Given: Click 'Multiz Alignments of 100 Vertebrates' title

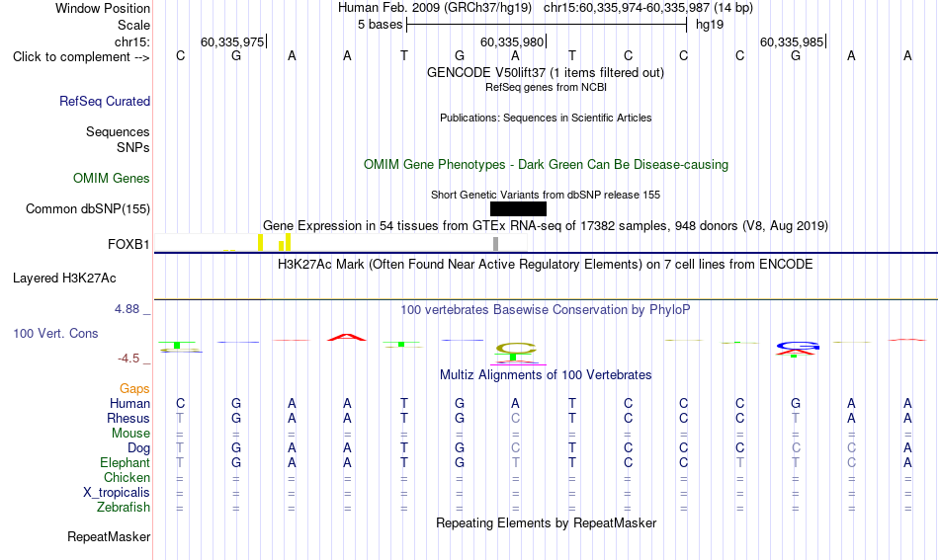Looking at the screenshot, I should [546, 374].
